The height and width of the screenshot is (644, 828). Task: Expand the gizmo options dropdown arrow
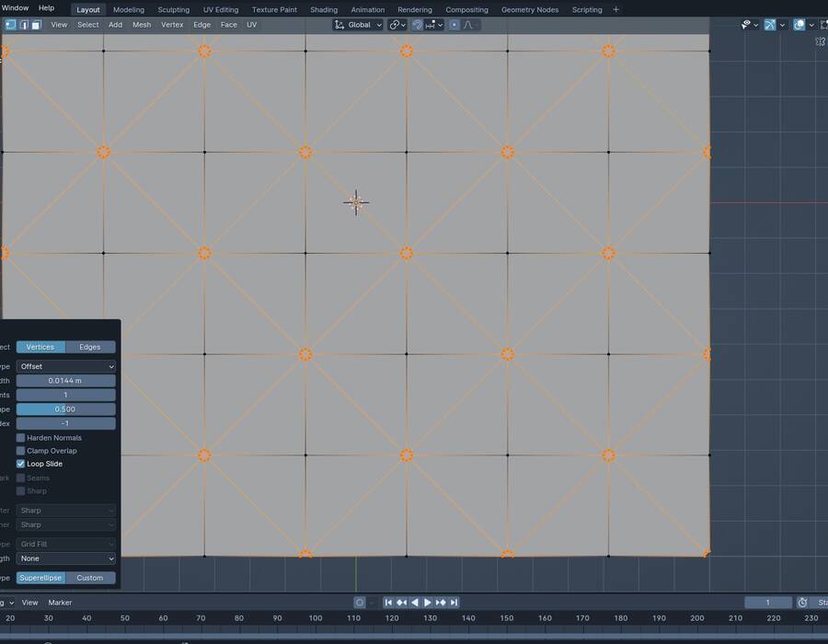782,25
